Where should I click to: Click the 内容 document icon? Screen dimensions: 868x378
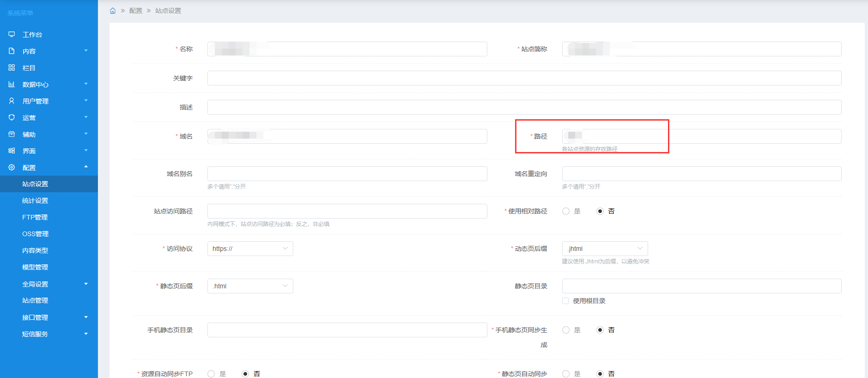click(12, 51)
